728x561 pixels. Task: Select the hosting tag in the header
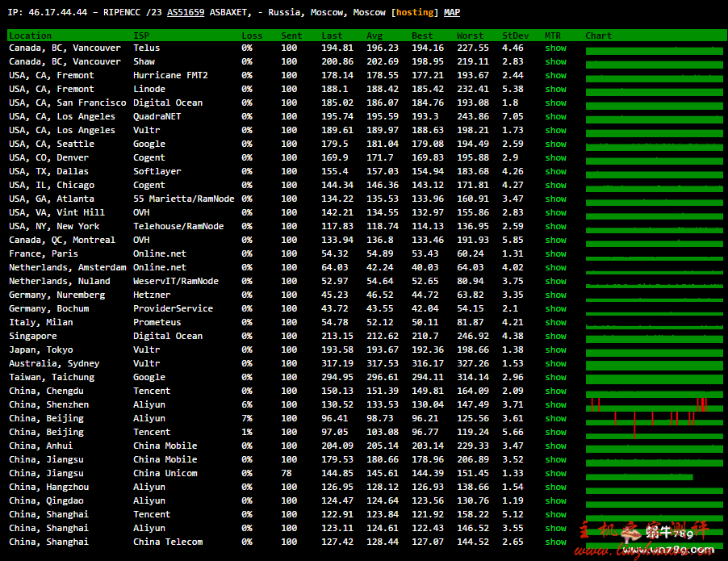(x=415, y=13)
